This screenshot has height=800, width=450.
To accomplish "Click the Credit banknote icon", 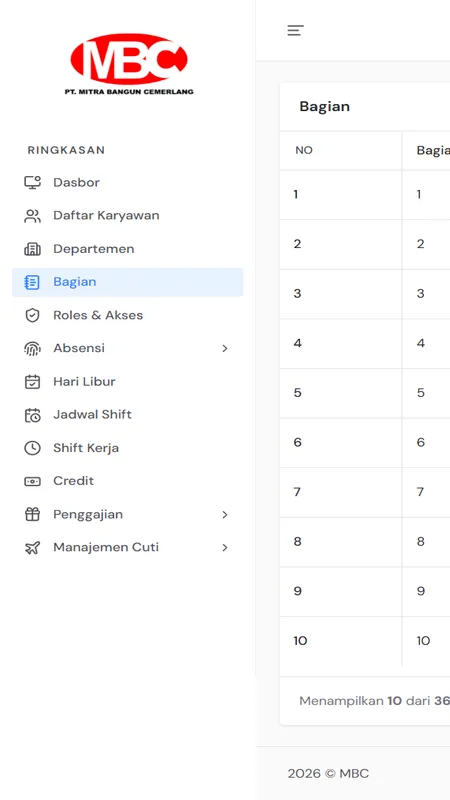I will point(32,481).
